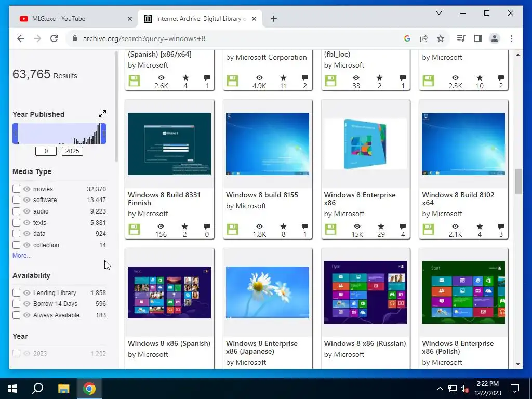This screenshot has width=532, height=399.
Task: Open Windows 8 Enterprise x86 (Polish) thumbnail
Action: 463,292
